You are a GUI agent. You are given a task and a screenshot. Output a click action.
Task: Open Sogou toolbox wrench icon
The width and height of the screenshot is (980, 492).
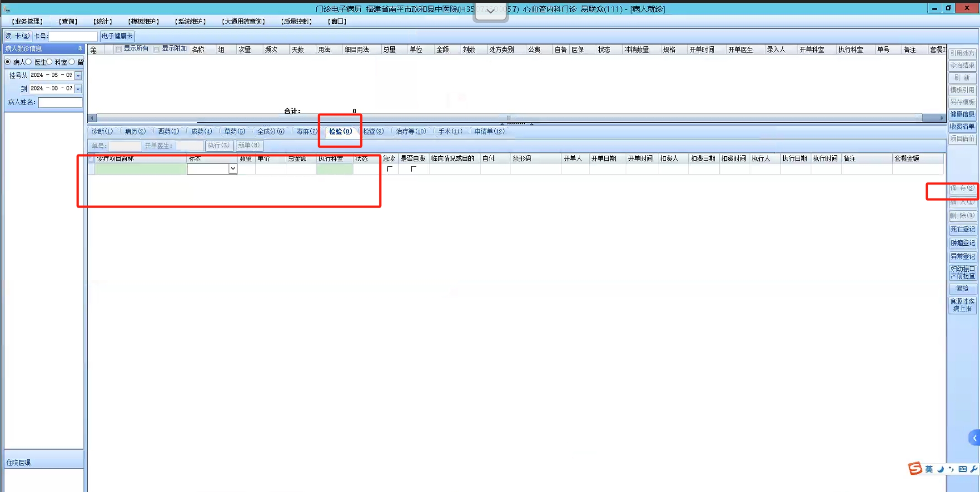click(973, 469)
